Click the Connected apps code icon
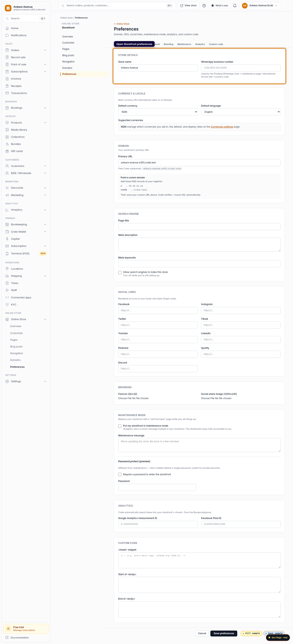The width and height of the screenshot is (293, 644). click(7, 298)
